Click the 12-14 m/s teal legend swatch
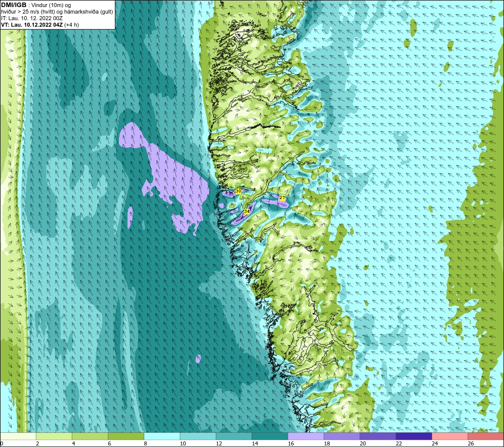Image resolution: width=504 pixels, height=447 pixels. [x=234, y=436]
